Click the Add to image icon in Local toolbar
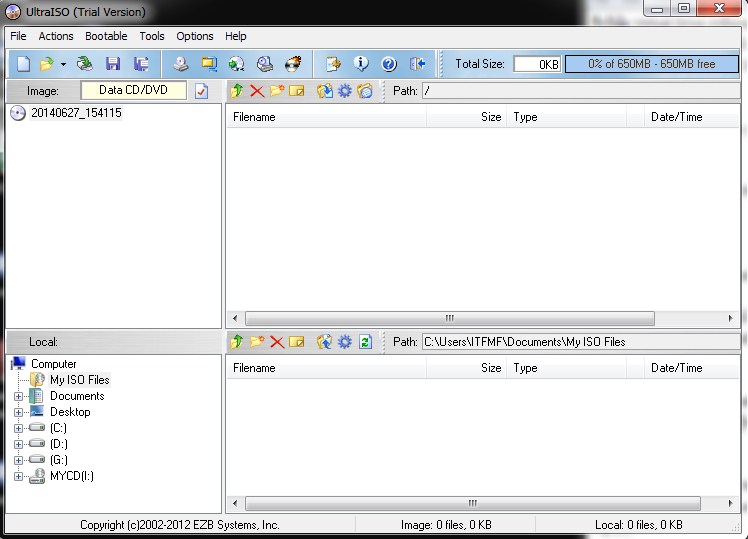 coord(325,342)
